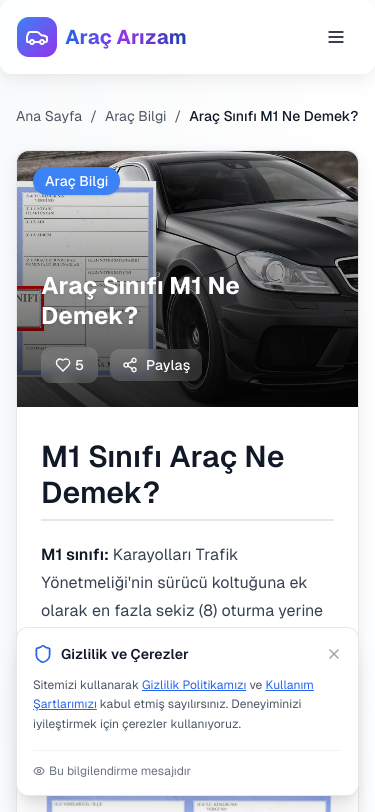The image size is (375, 812).
Task: Open the Kullanım Şartlarımızı link
Action: coord(174,694)
